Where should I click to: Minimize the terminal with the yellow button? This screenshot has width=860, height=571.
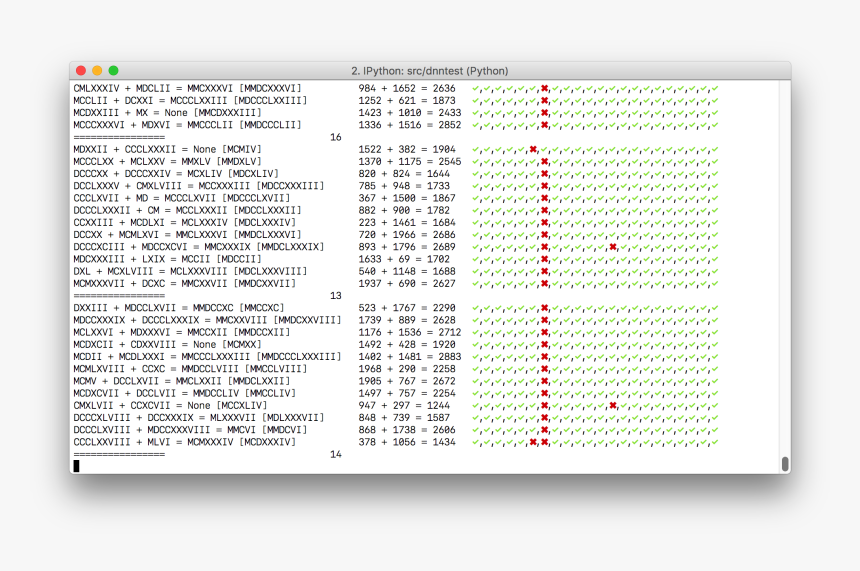(97, 70)
